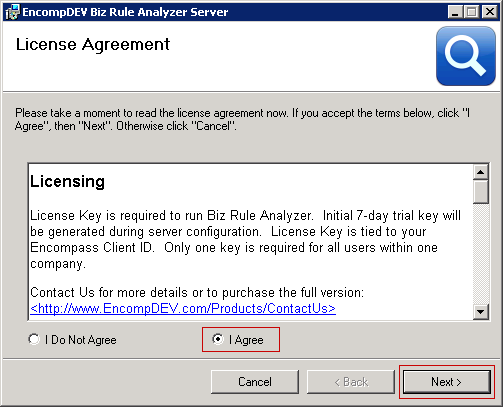Maximize the installer window
This screenshot has height=407, width=503.
click(x=472, y=12)
